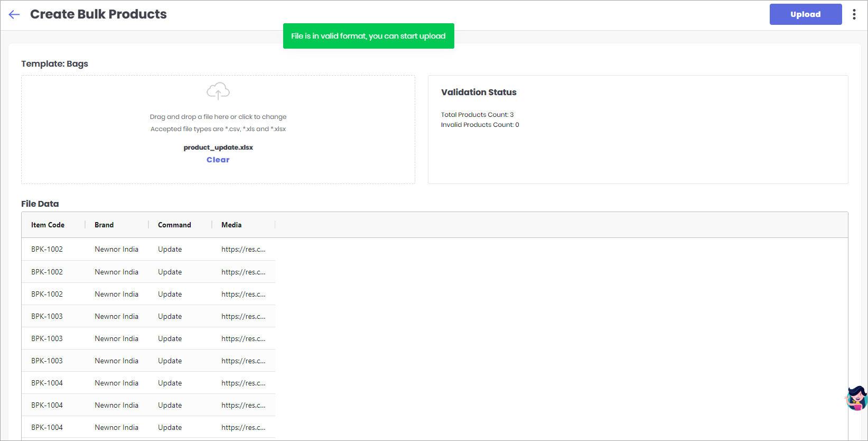
Task: Click the Media column header
Action: coord(231,225)
